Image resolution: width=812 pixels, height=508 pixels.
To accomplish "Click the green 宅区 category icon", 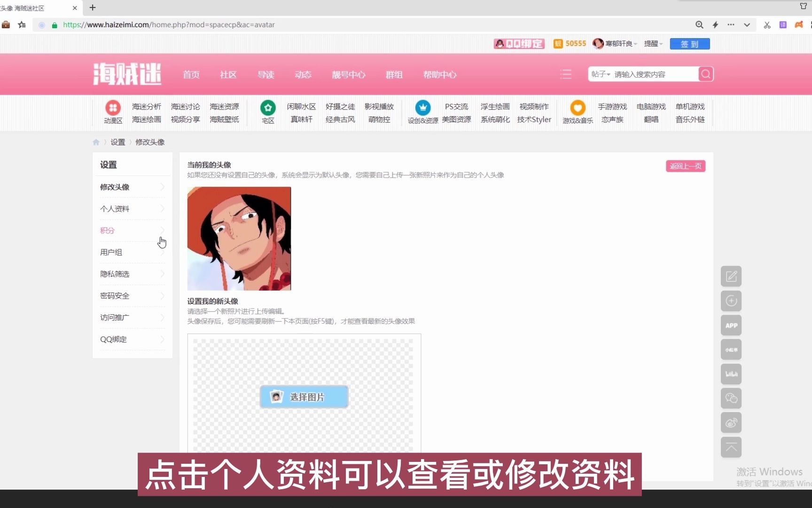I will pyautogui.click(x=268, y=108).
